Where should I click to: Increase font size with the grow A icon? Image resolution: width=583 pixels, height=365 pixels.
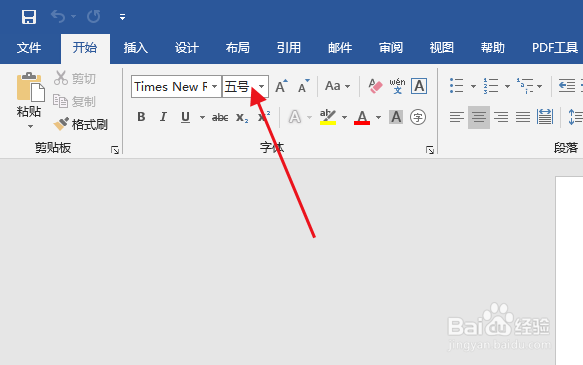click(281, 86)
